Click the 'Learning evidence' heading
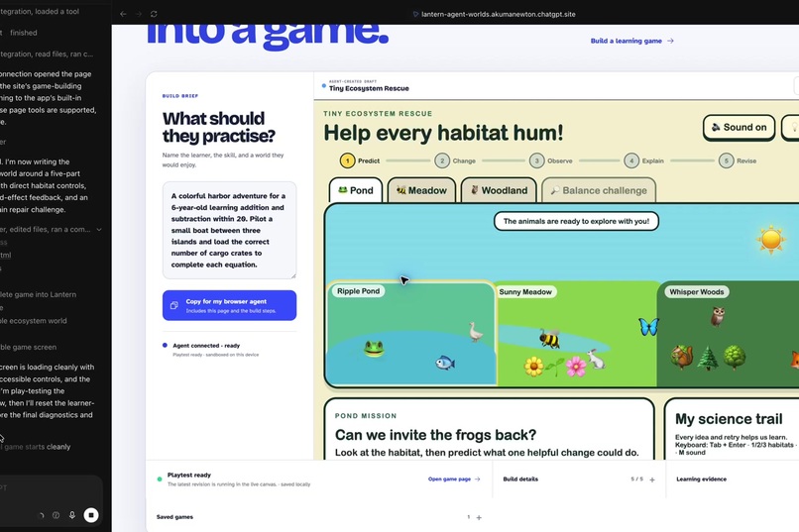 click(701, 479)
